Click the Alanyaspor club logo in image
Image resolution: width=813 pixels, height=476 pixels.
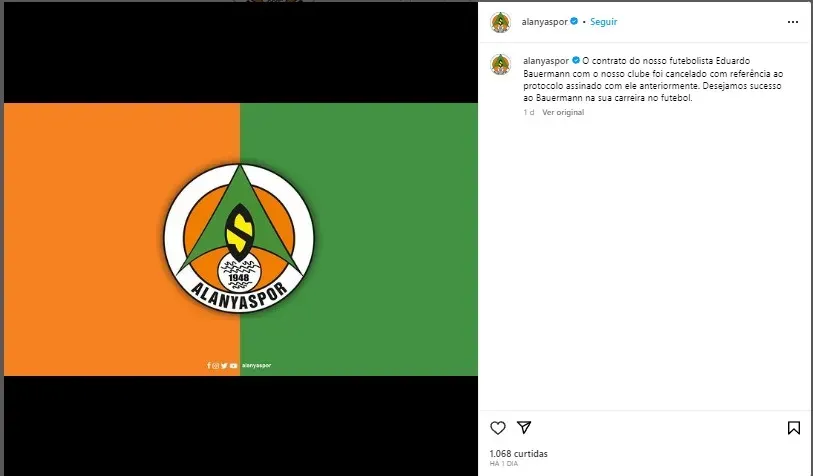pyautogui.click(x=239, y=239)
